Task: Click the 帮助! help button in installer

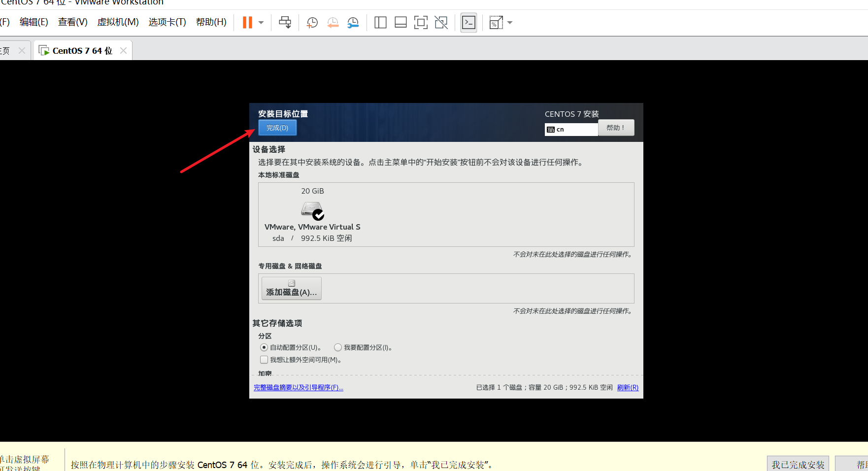Action: pos(616,128)
